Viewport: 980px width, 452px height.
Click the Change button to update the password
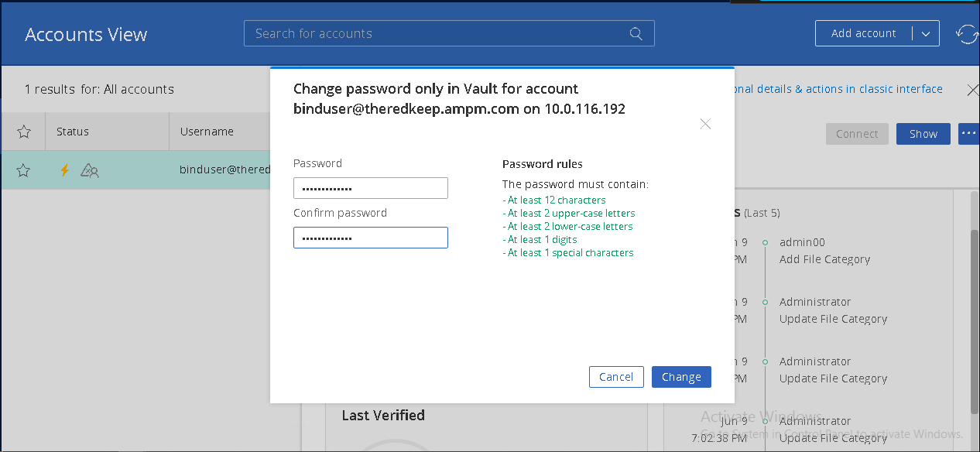tap(681, 376)
